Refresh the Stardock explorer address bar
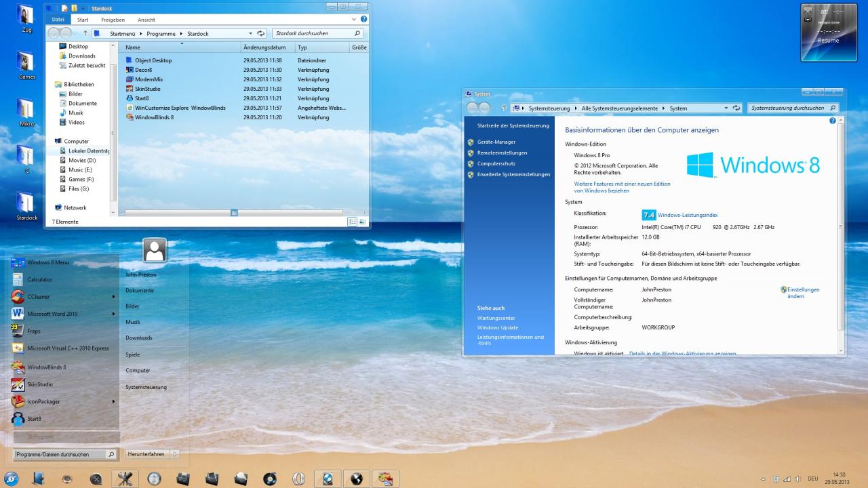 tap(261, 33)
